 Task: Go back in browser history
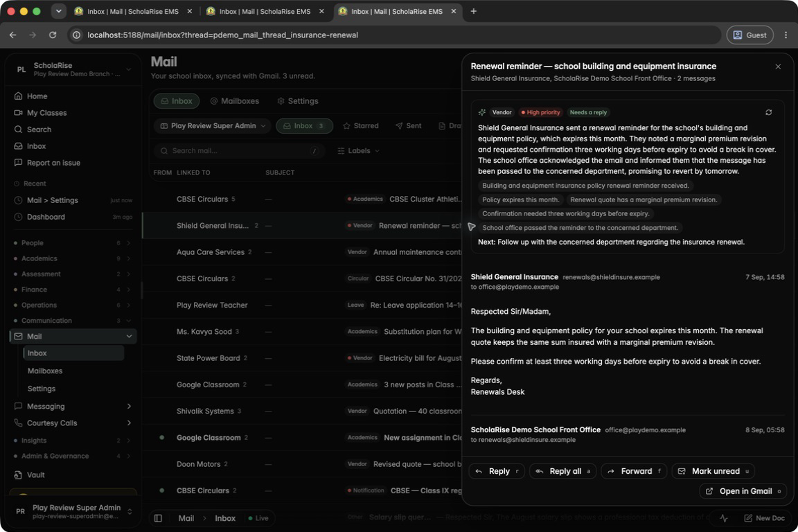[x=12, y=35]
